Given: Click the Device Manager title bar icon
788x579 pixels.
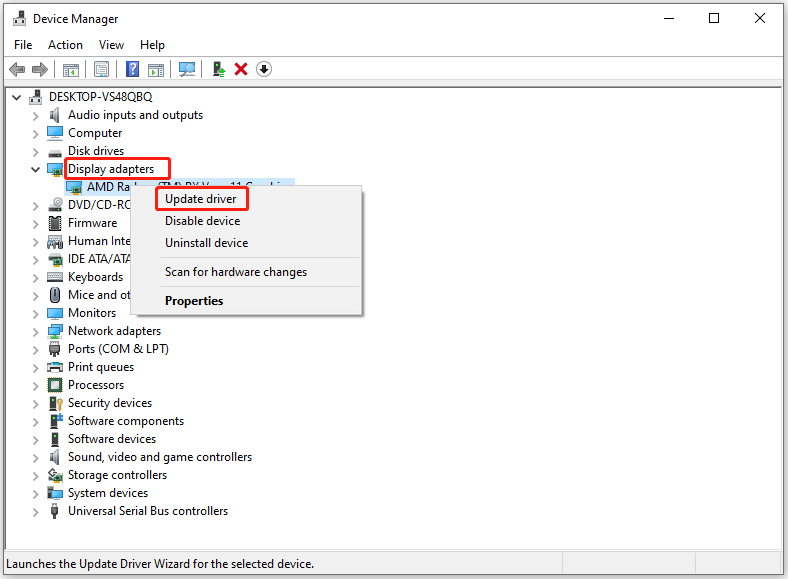Looking at the screenshot, I should pyautogui.click(x=20, y=18).
